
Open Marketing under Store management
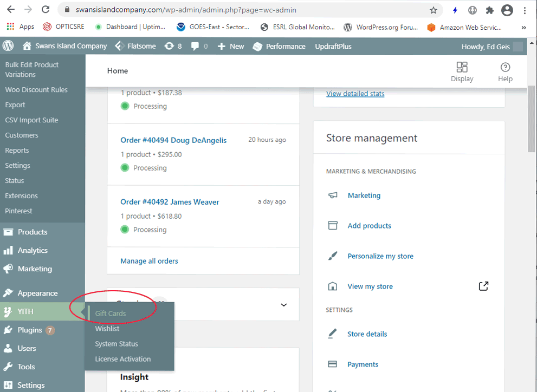coord(364,195)
